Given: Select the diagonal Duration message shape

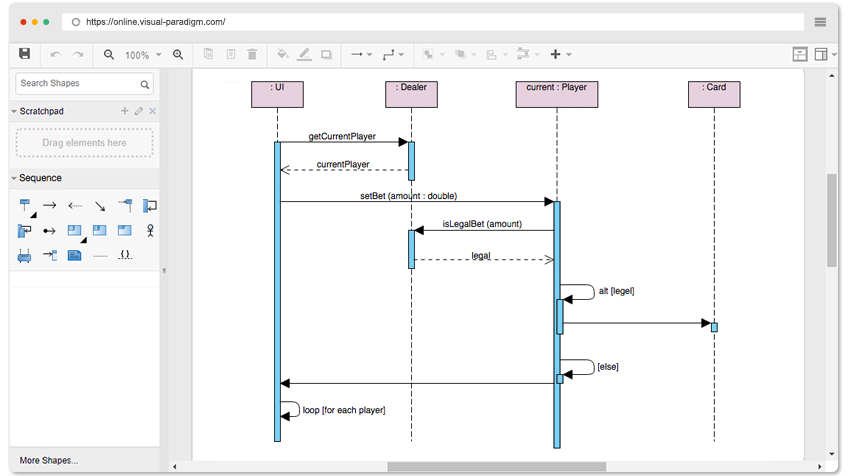Looking at the screenshot, I should [100, 206].
